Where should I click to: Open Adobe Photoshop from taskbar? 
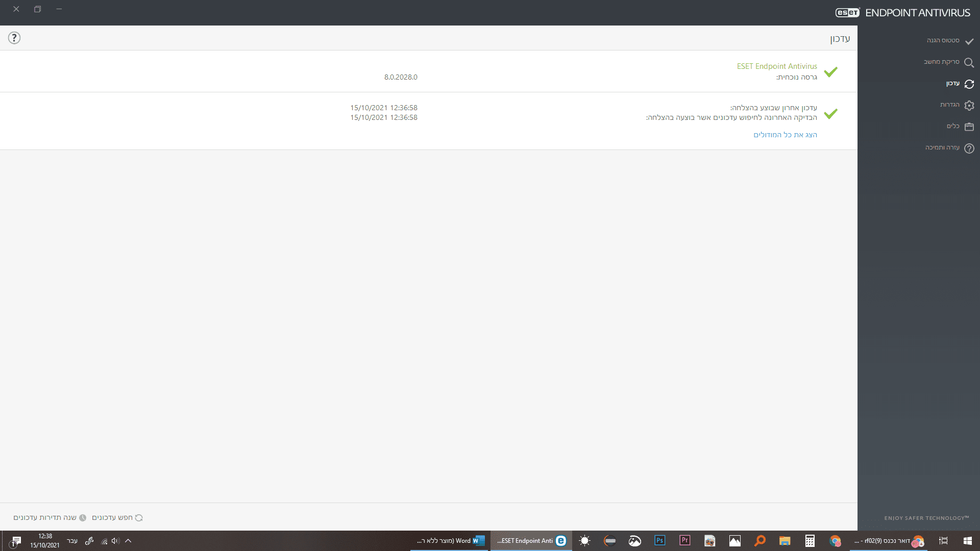click(660, 541)
